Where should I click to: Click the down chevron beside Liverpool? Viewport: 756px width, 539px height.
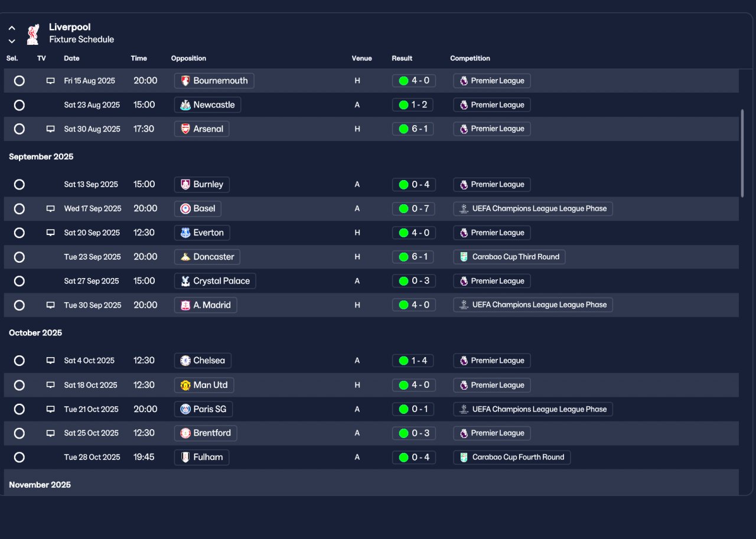(x=12, y=41)
